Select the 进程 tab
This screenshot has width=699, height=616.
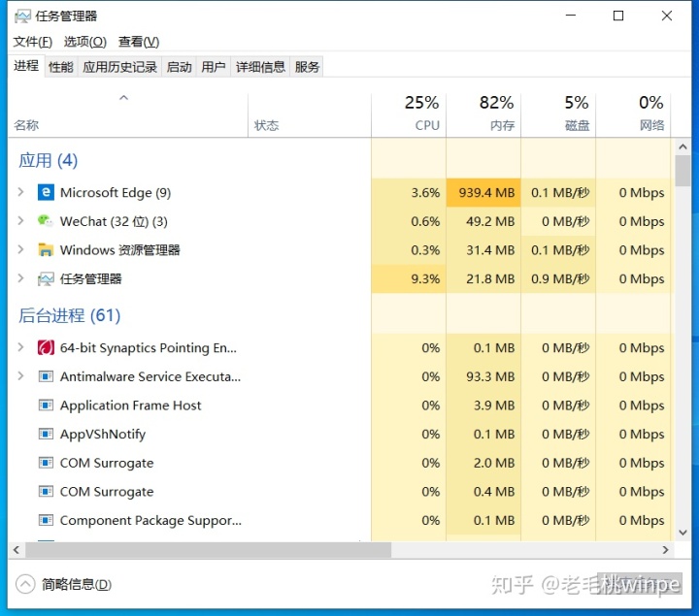tap(26, 66)
